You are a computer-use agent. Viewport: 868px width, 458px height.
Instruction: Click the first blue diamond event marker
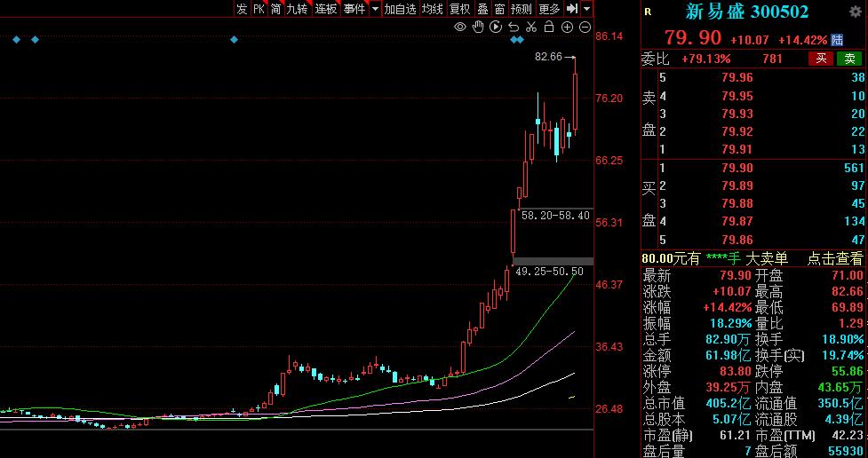[16, 39]
